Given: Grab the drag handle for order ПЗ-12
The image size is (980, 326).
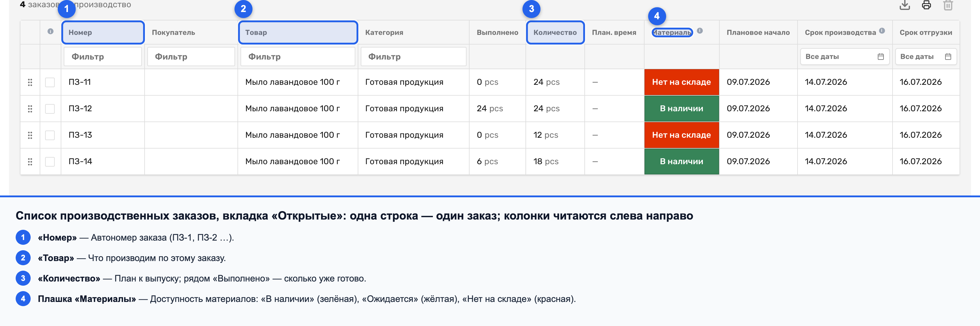Looking at the screenshot, I should coord(30,109).
